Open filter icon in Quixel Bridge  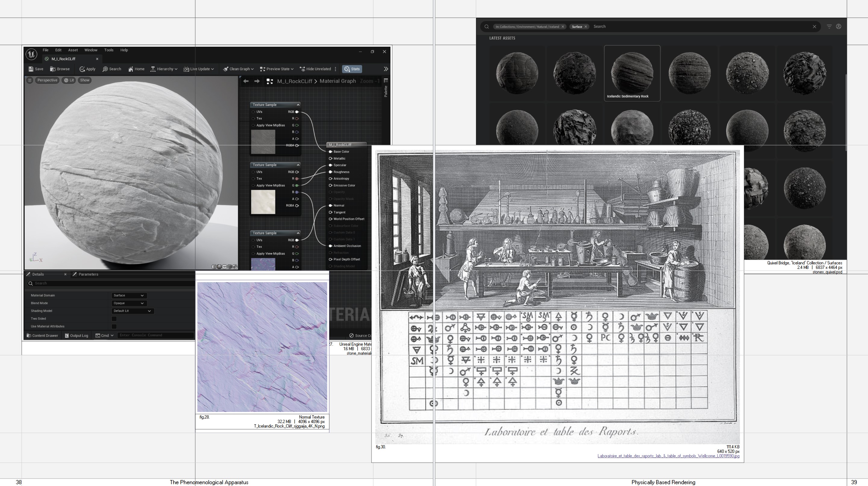pyautogui.click(x=829, y=26)
